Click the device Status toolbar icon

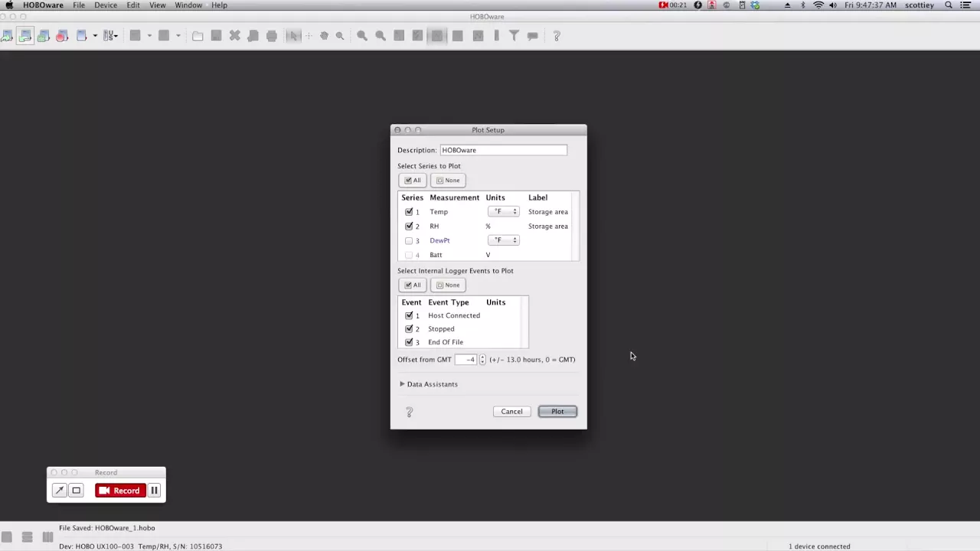tap(44, 35)
